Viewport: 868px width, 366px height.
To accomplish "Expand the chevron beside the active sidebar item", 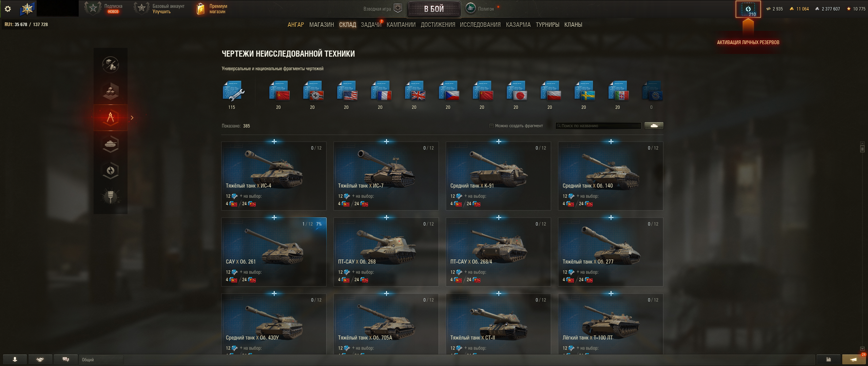I will pyautogui.click(x=132, y=118).
